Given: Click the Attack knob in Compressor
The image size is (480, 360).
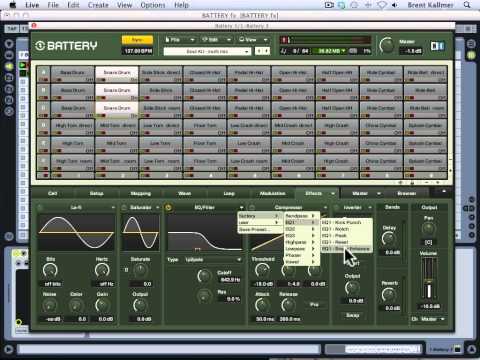Looking at the screenshot, I should (262, 305).
